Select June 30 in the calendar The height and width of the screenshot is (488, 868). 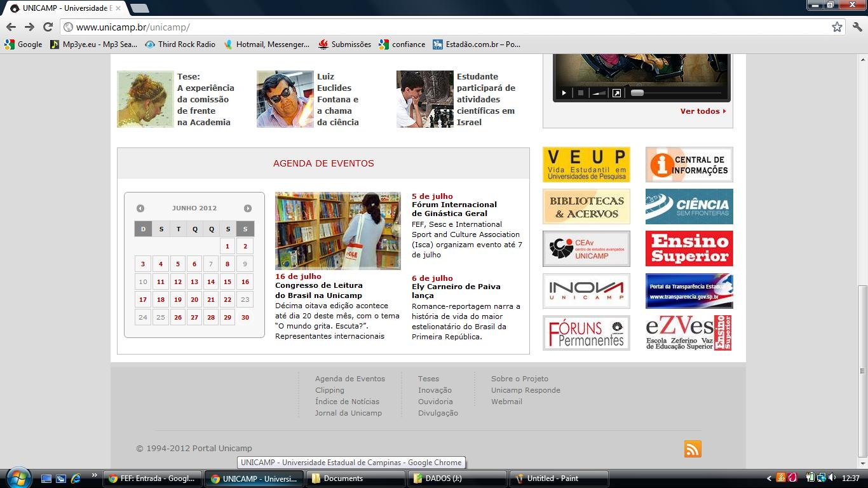coord(245,318)
